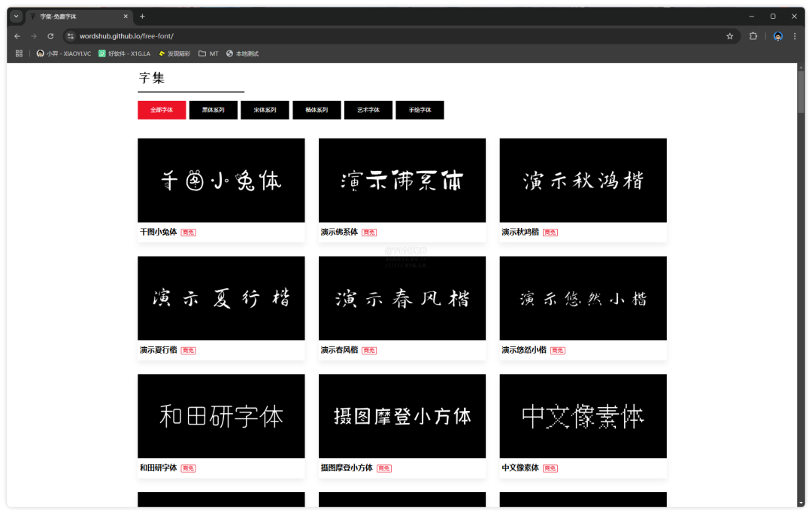Viewport: 812px width, 514px height.
Task: Filter fonts by 宋体系列
Action: (x=265, y=110)
